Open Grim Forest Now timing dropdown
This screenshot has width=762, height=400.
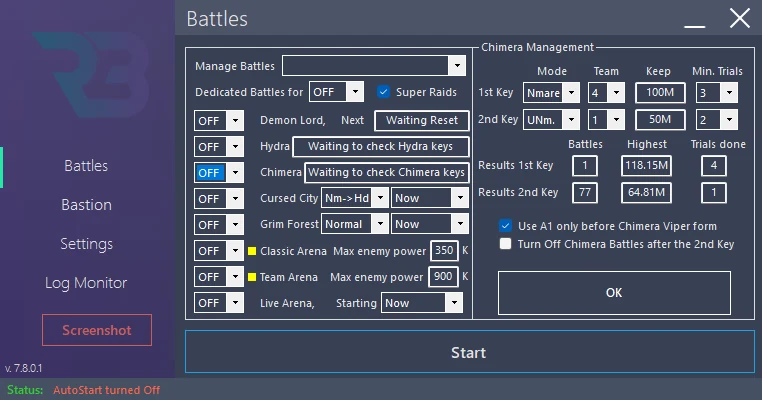point(430,224)
